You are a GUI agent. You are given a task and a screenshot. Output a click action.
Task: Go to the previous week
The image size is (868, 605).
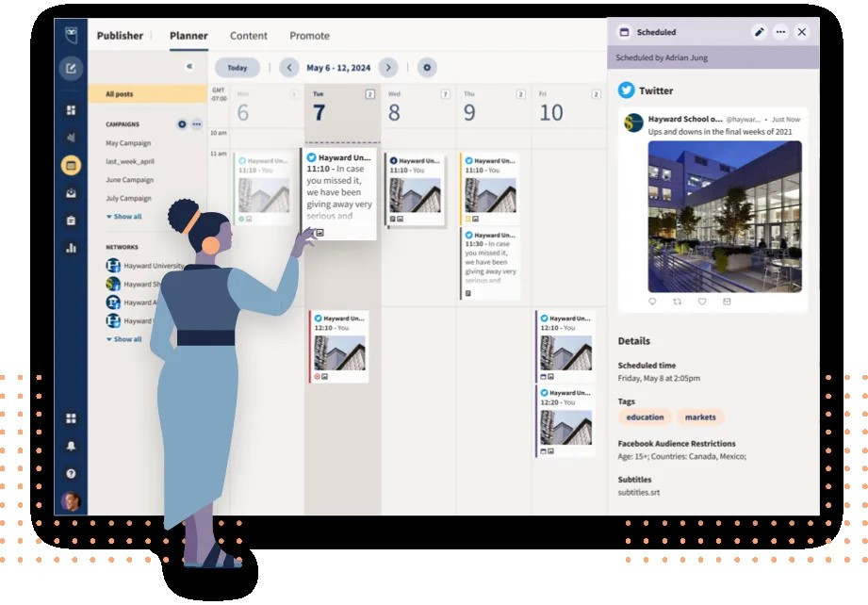289,68
